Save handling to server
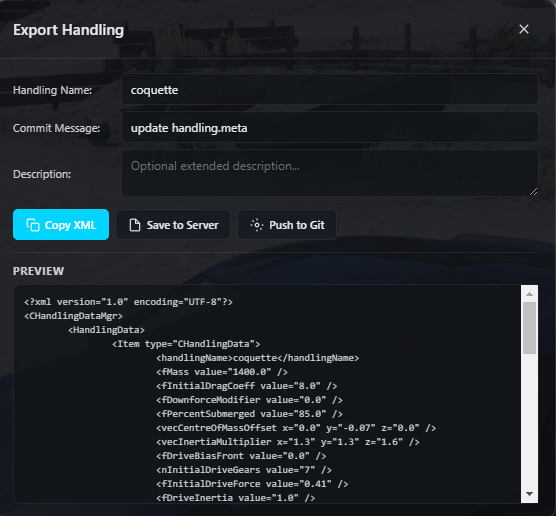 tap(173, 225)
